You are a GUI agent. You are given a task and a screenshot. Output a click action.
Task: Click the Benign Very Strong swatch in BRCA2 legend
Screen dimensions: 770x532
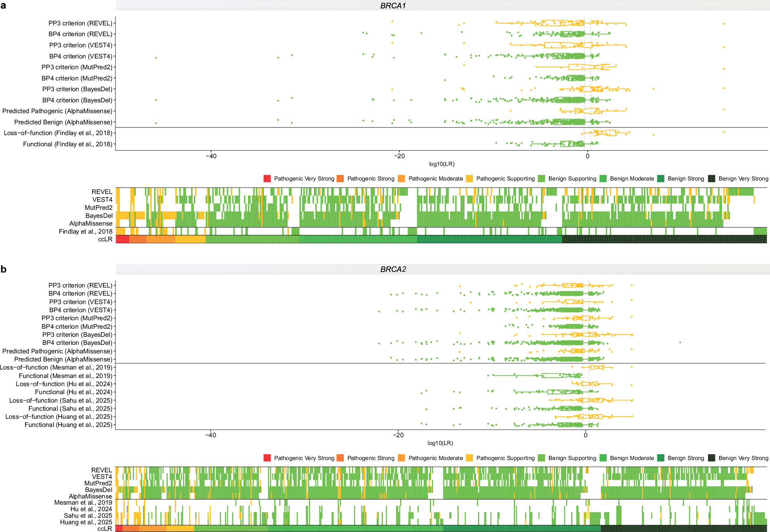[x=711, y=458]
